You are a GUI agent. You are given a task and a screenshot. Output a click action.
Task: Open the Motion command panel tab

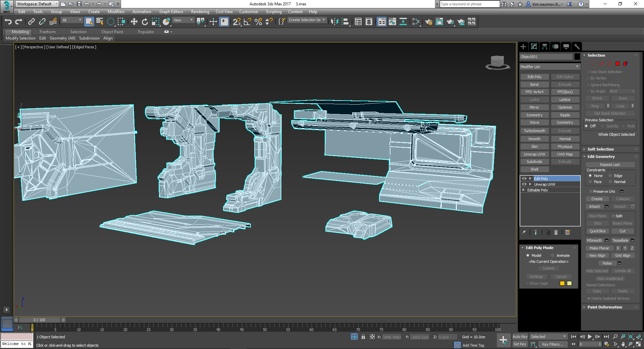pos(555,47)
